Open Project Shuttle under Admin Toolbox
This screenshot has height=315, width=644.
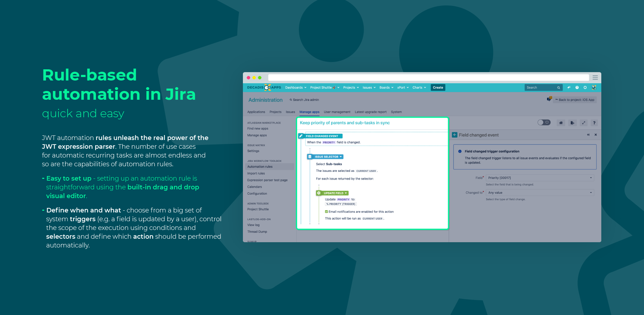258,209
